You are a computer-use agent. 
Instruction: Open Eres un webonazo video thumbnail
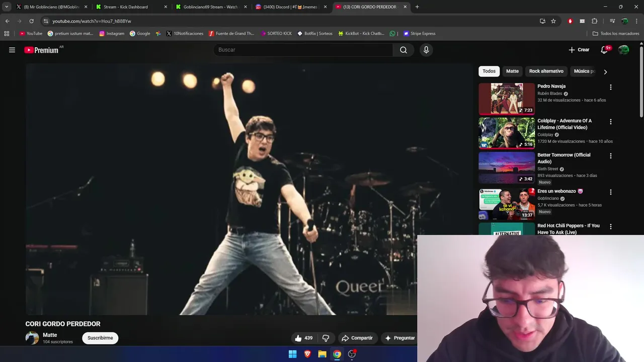pyautogui.click(x=507, y=204)
